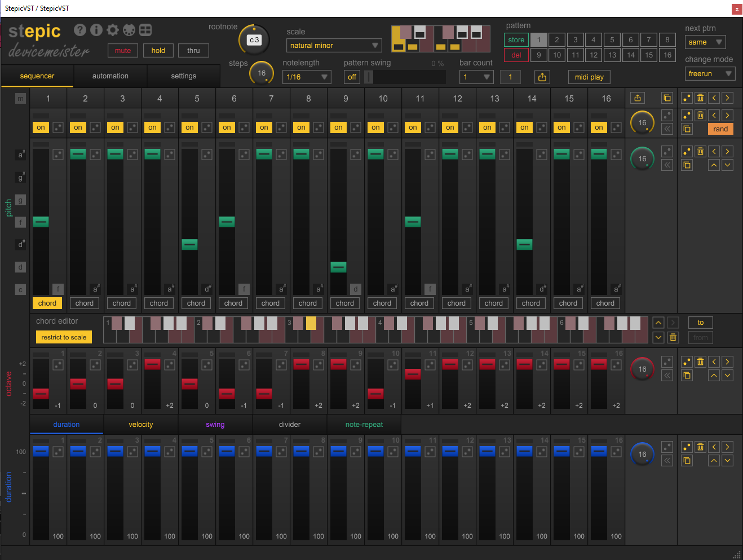Click the trash icon in pitch row

700,151
